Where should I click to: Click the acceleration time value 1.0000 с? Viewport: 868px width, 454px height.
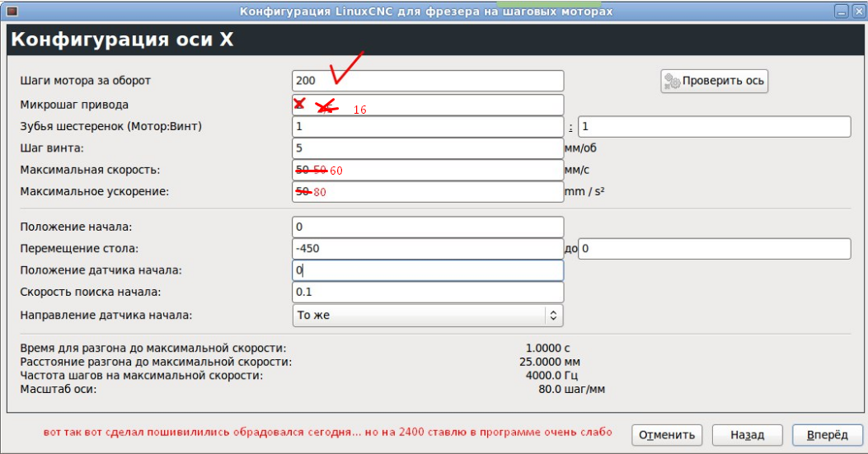coord(547,349)
